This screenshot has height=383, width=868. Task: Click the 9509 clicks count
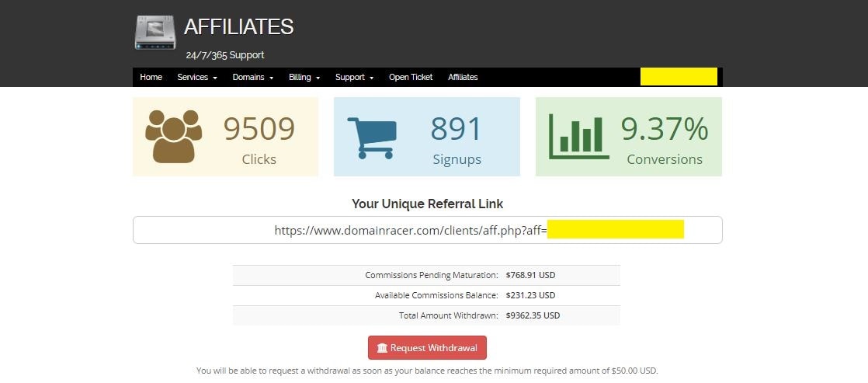[x=259, y=129]
